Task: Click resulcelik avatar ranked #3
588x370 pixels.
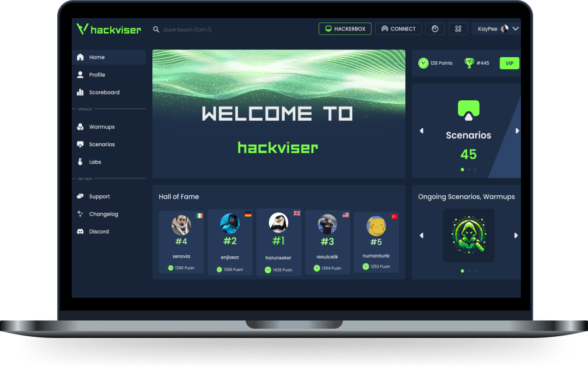Action: [x=327, y=224]
